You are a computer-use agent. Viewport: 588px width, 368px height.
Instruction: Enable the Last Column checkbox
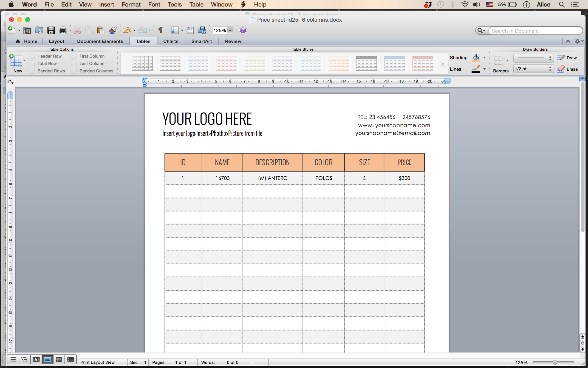[x=74, y=63]
